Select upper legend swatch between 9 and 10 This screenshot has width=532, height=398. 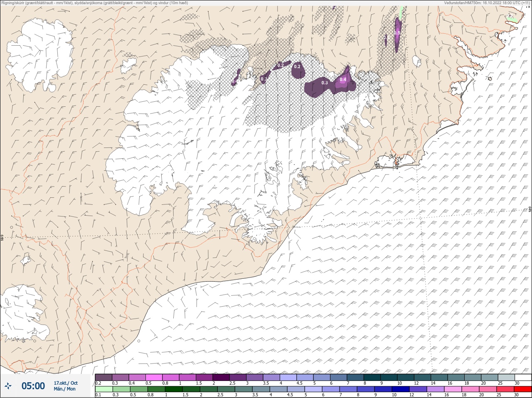click(x=389, y=377)
